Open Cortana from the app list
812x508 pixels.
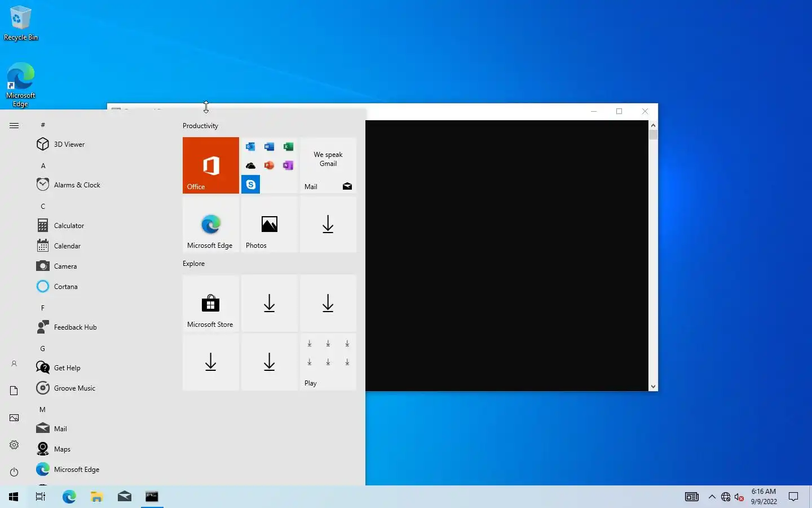(101, 287)
